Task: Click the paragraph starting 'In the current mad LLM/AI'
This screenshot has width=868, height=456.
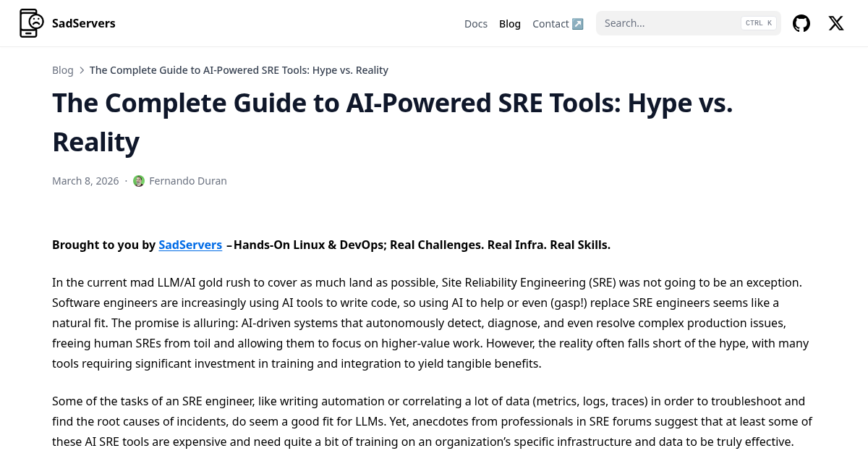Action: point(431,323)
